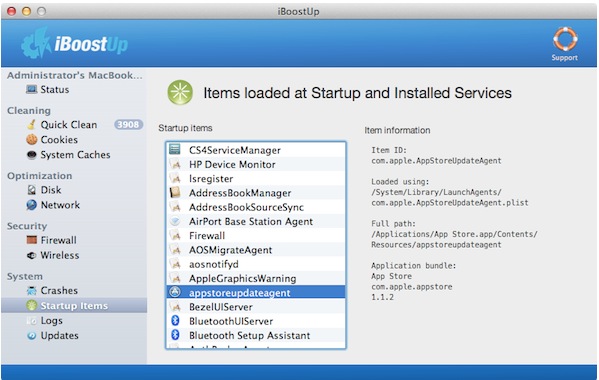Image resolution: width=599 pixels, height=380 pixels.
Task: Click the AirPort Base Station Agent icon
Action: pyautogui.click(x=175, y=221)
